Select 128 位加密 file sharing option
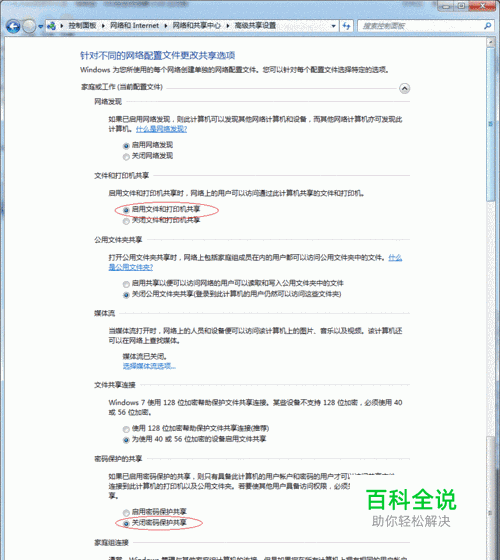The image size is (500, 560). (126, 429)
